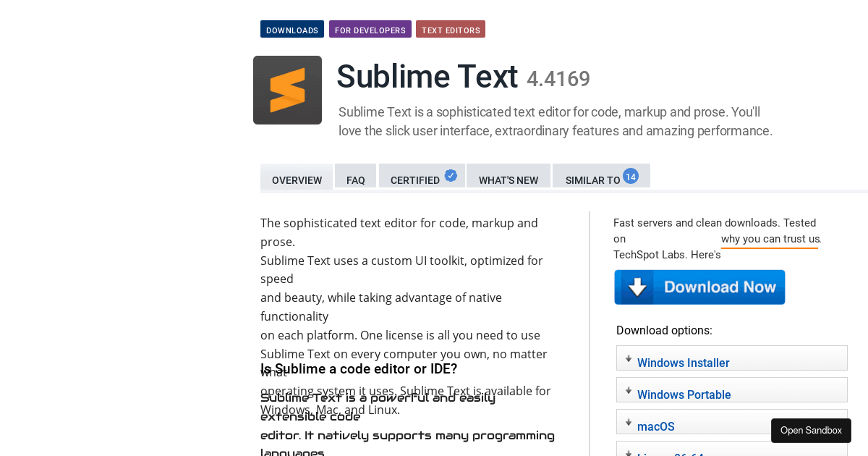Click the blue 14 count badge
The height and width of the screenshot is (456, 868).
(631, 176)
